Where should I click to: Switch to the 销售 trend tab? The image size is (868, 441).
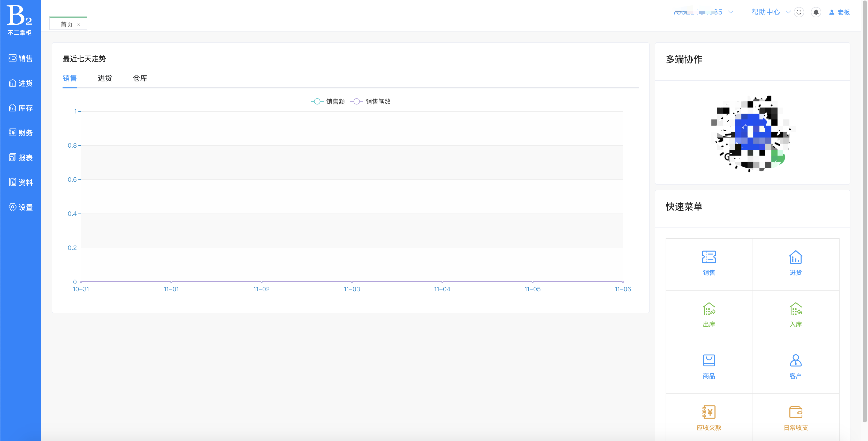70,78
